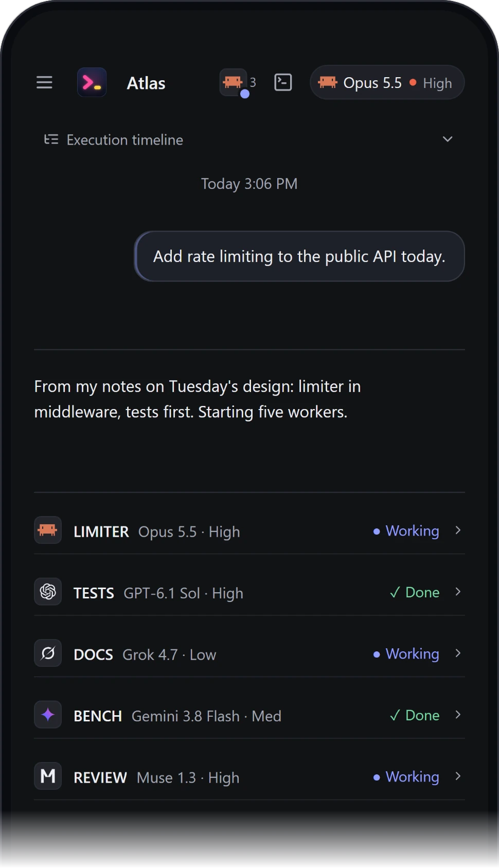Image resolution: width=499 pixels, height=868 pixels.
Task: Click the TESTS Done status
Action: click(x=415, y=592)
